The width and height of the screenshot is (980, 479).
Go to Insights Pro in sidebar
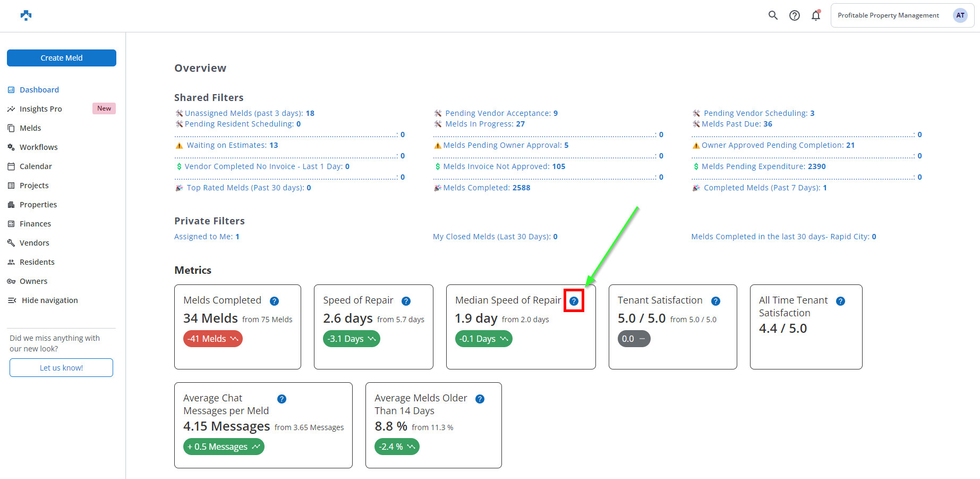[x=40, y=109]
